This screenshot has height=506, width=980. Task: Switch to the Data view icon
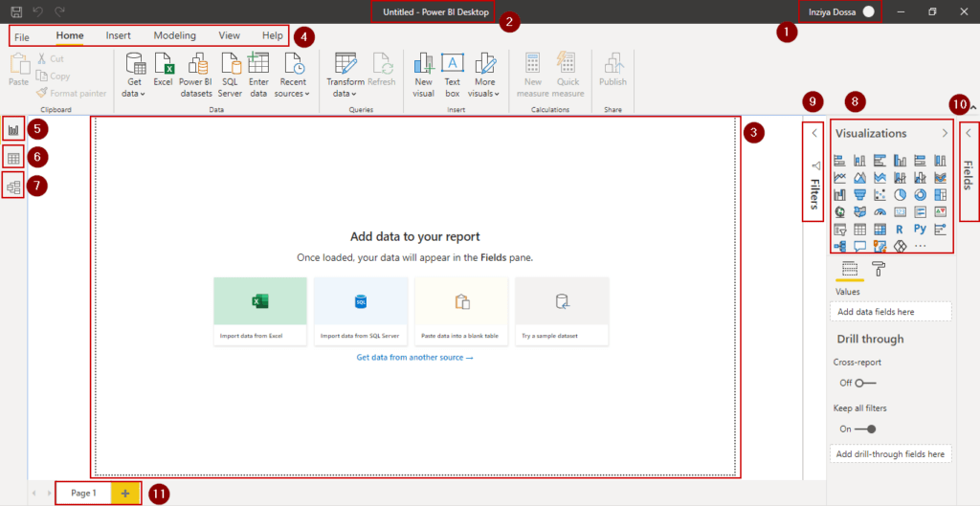click(x=13, y=158)
